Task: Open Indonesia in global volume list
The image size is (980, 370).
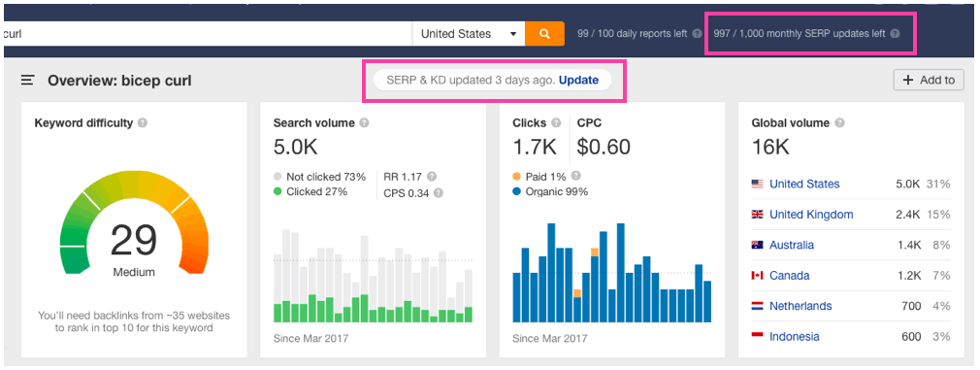Action: click(794, 337)
